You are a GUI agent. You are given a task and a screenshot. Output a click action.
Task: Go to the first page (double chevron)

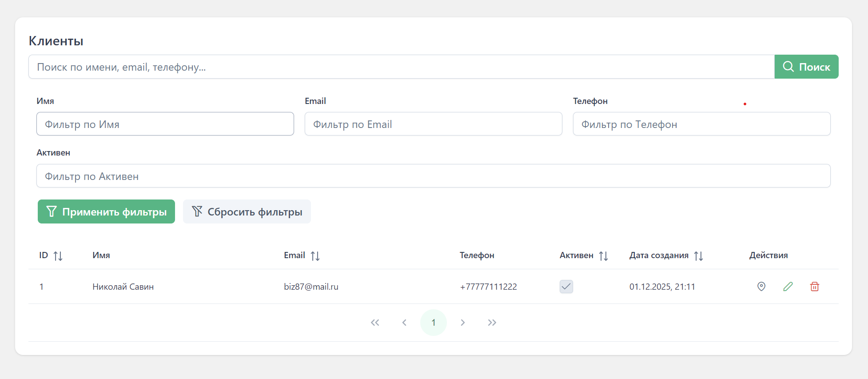(x=375, y=323)
